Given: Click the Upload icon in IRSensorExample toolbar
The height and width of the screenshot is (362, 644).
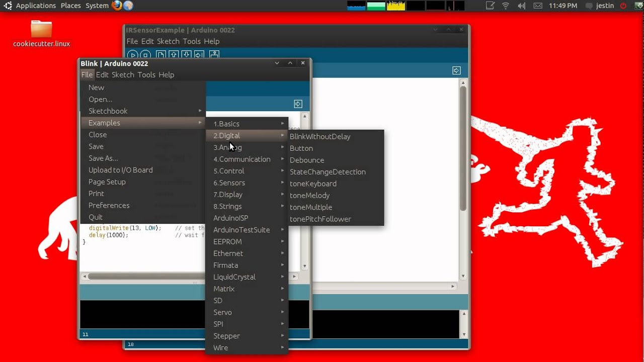Looking at the screenshot, I should (x=199, y=55).
